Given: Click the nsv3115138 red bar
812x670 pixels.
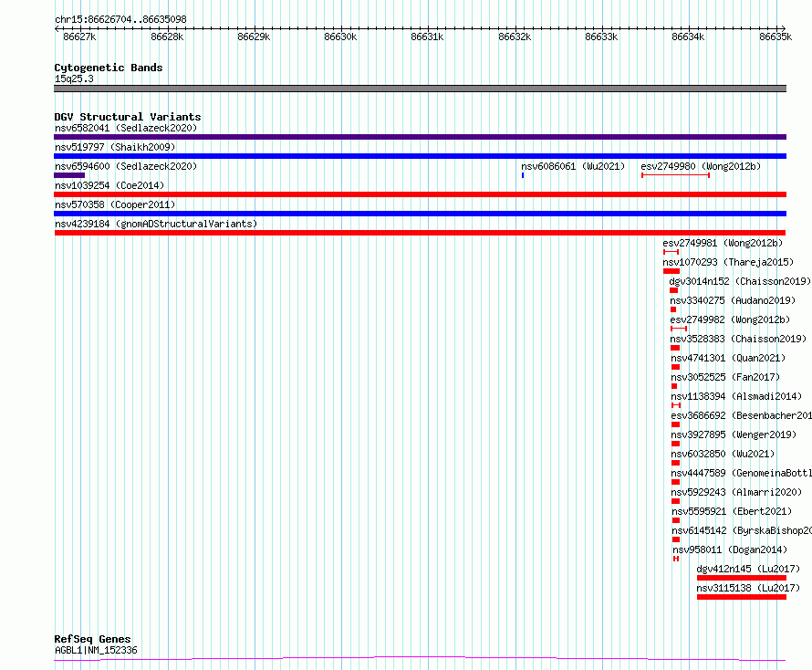Looking at the screenshot, I should (742, 597).
